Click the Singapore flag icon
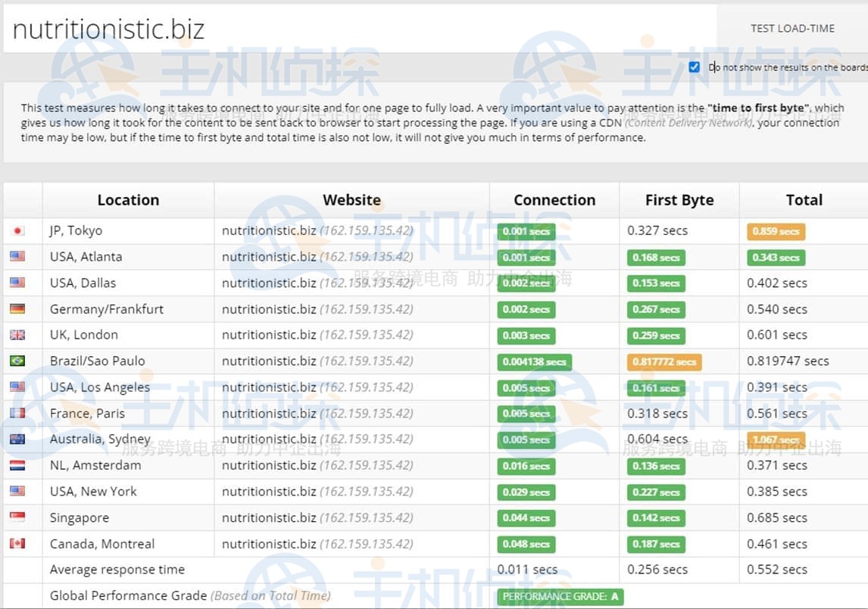Image resolution: width=868 pixels, height=609 pixels. (17, 517)
